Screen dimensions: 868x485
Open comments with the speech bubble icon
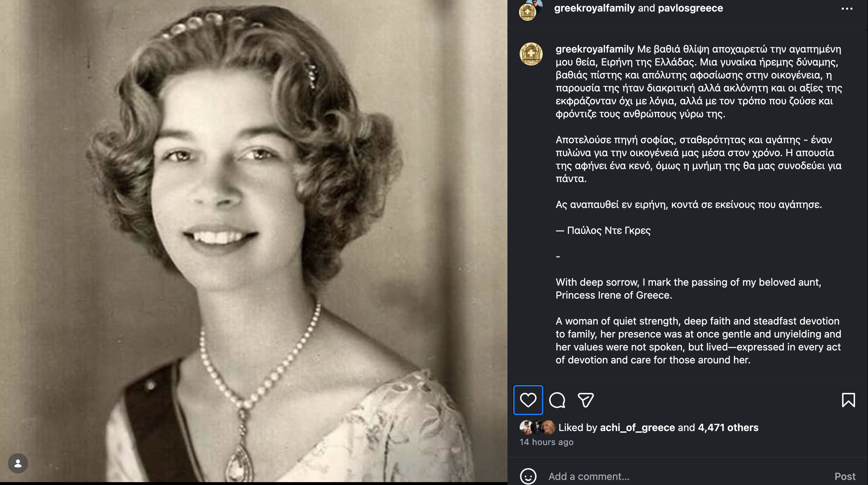coord(557,400)
